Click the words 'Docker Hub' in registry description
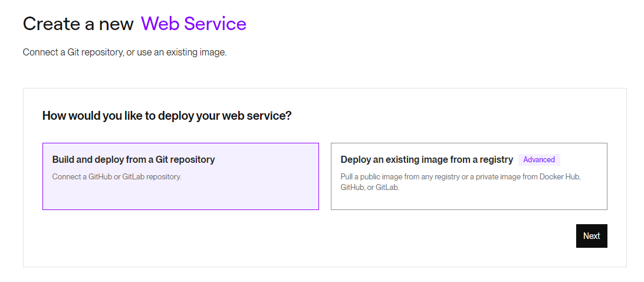 [x=561, y=177]
